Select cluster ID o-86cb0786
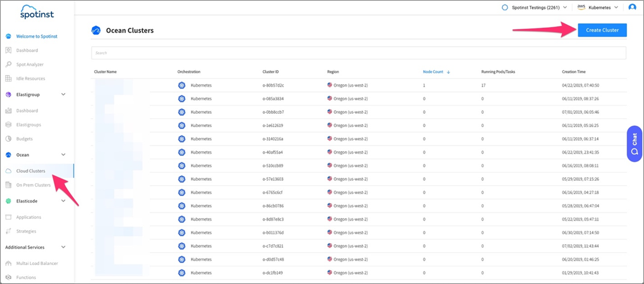 [273, 206]
